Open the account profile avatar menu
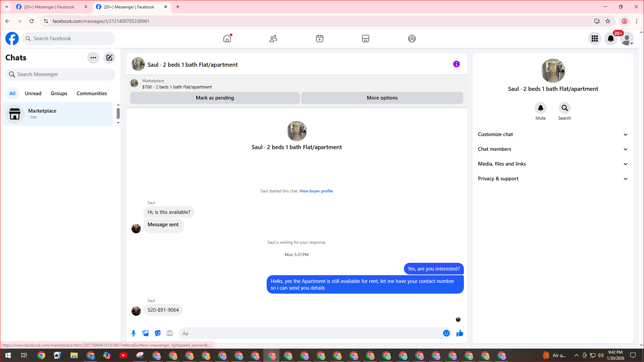 pos(627,39)
